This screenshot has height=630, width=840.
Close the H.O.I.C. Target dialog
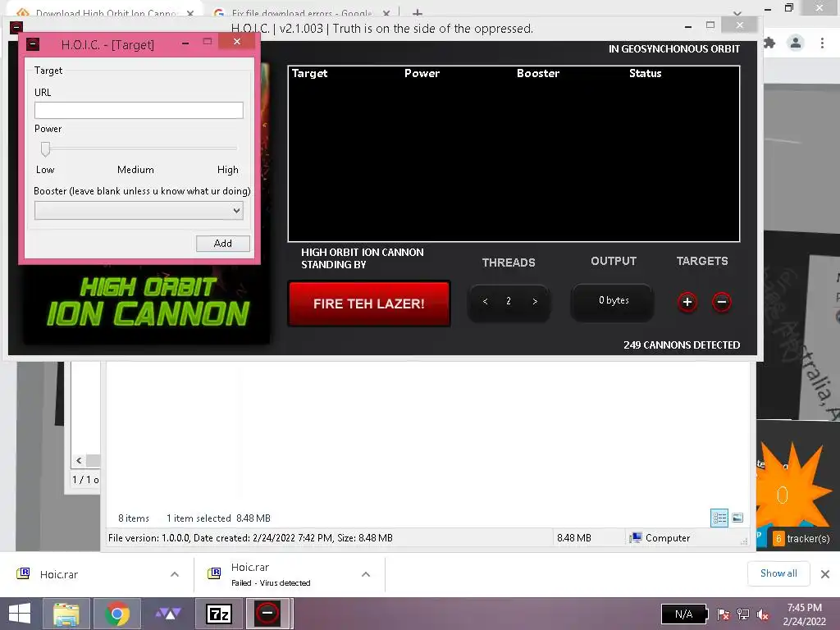(237, 42)
